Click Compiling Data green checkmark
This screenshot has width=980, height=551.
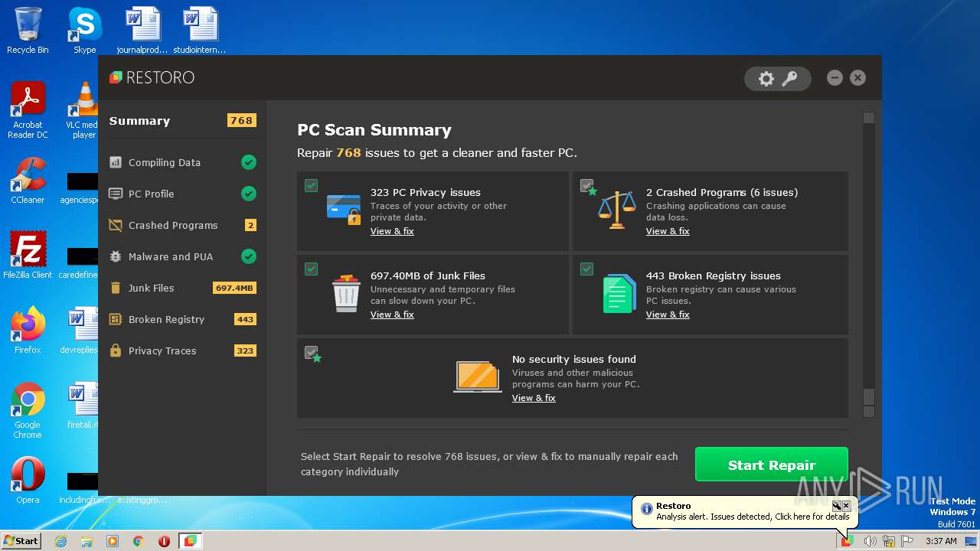249,162
